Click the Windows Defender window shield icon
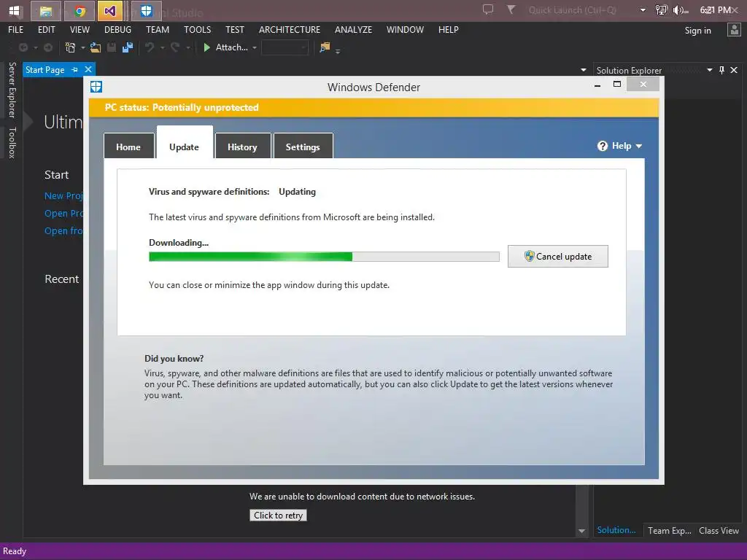This screenshot has width=747, height=560. click(x=96, y=87)
